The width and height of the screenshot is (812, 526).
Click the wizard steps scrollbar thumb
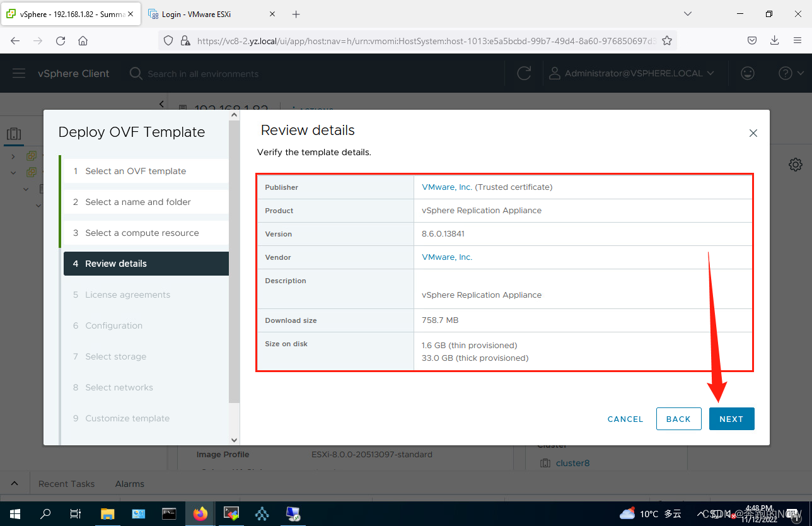point(235,262)
